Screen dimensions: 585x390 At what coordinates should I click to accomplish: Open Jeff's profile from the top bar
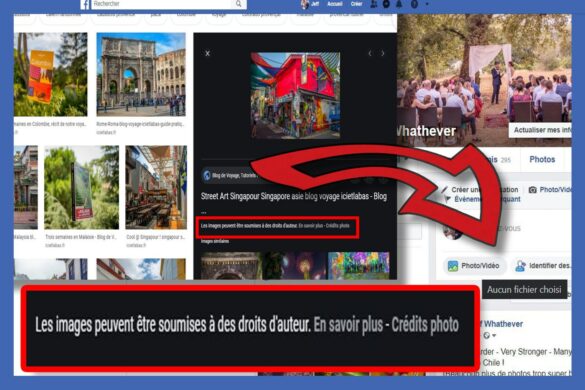coord(310,4)
